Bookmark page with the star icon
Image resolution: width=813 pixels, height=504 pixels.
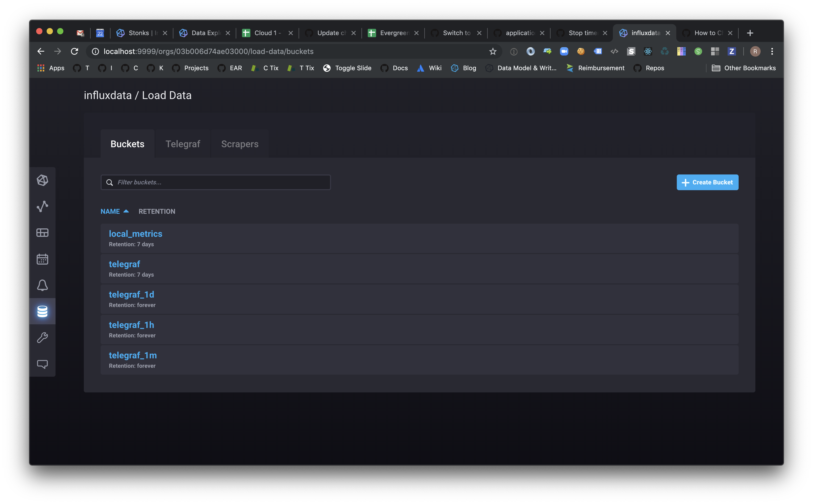click(x=492, y=51)
